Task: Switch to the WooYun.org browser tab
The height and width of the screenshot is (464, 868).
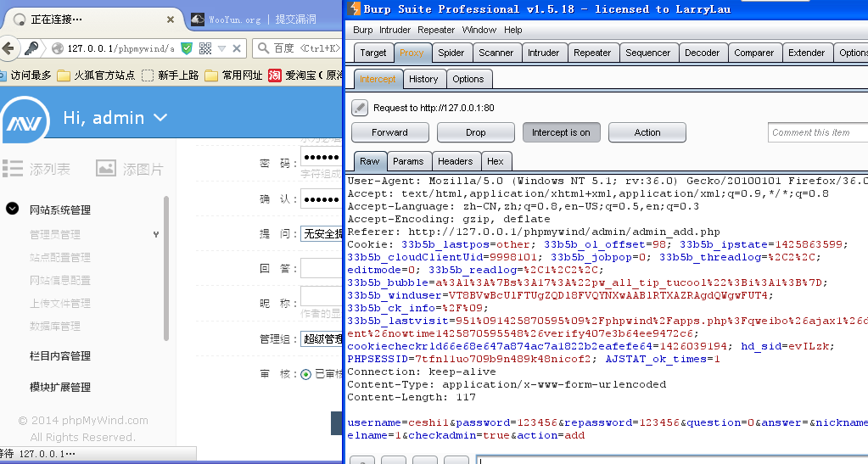Action: point(255,20)
